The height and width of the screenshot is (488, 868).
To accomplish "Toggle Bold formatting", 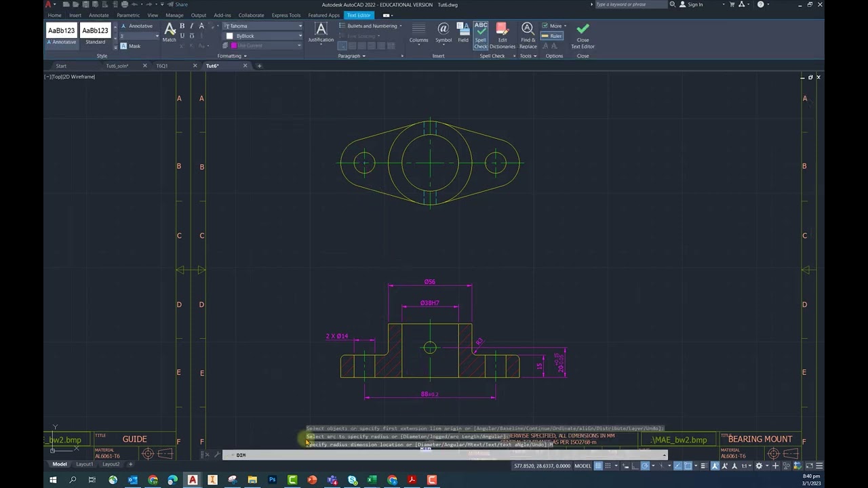I will (x=182, y=26).
